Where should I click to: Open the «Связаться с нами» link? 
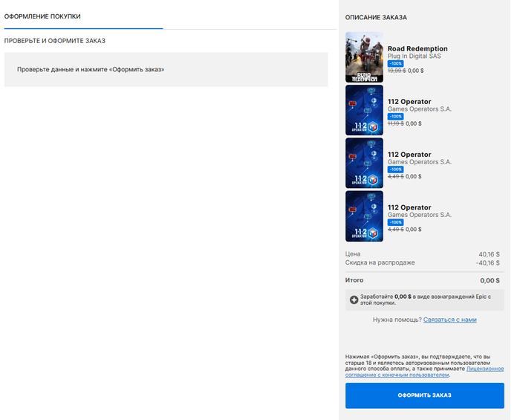click(449, 320)
